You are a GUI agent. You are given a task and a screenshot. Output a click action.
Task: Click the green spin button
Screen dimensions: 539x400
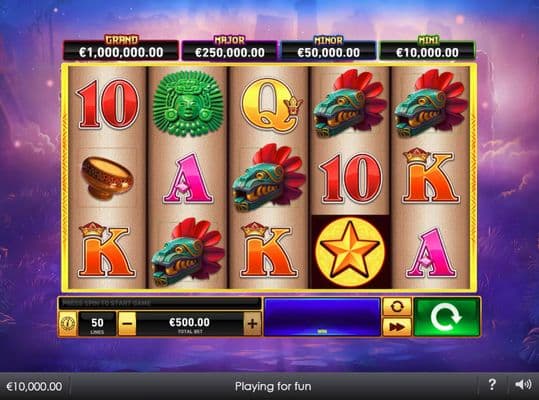(447, 317)
